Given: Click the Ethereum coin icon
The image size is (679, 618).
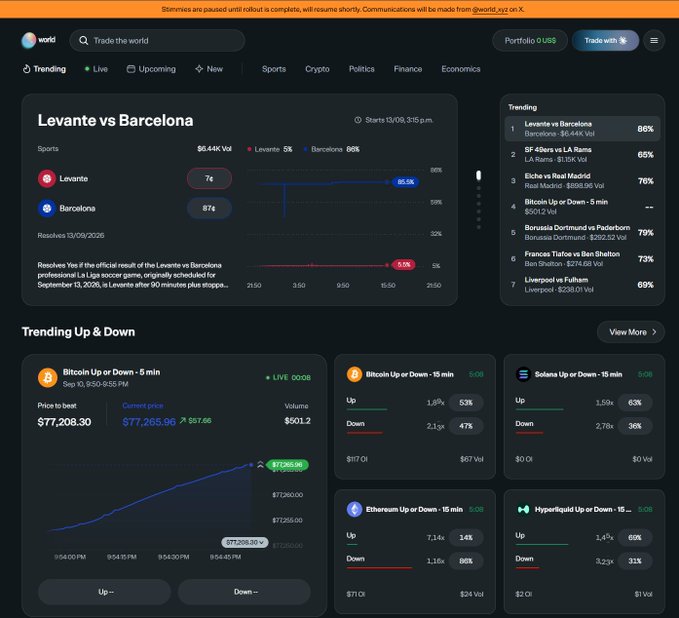Looking at the screenshot, I should (x=354, y=509).
